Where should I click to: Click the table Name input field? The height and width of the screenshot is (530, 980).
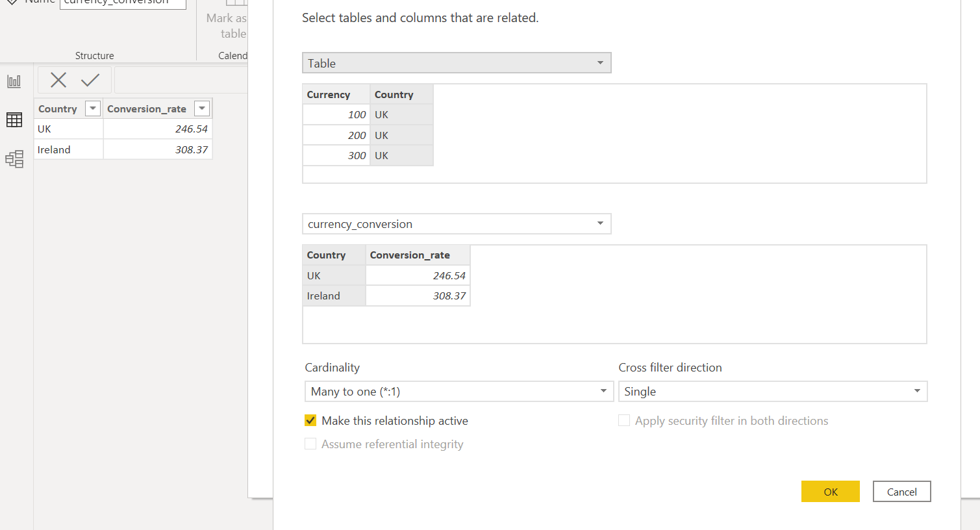point(123,3)
